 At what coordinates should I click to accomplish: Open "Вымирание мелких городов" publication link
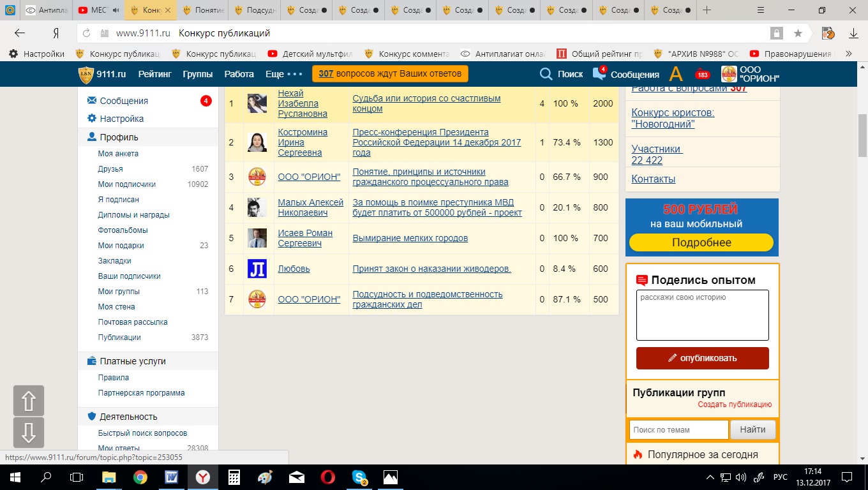click(410, 238)
